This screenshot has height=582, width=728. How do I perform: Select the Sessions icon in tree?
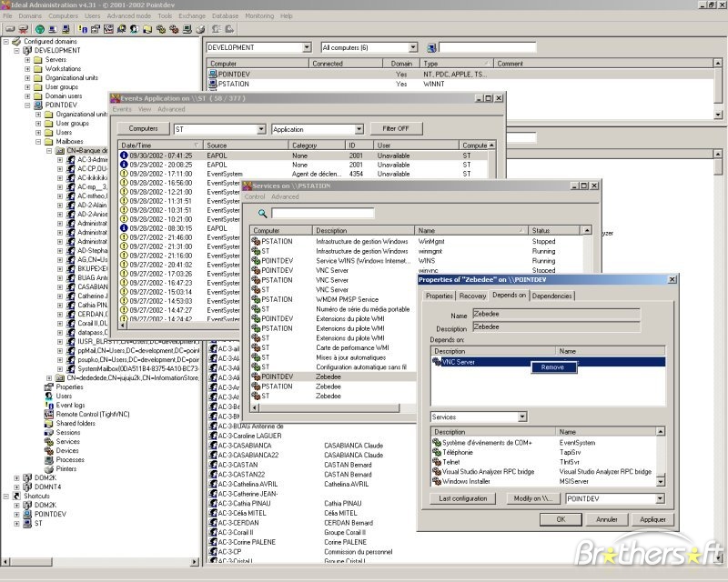coord(49,432)
